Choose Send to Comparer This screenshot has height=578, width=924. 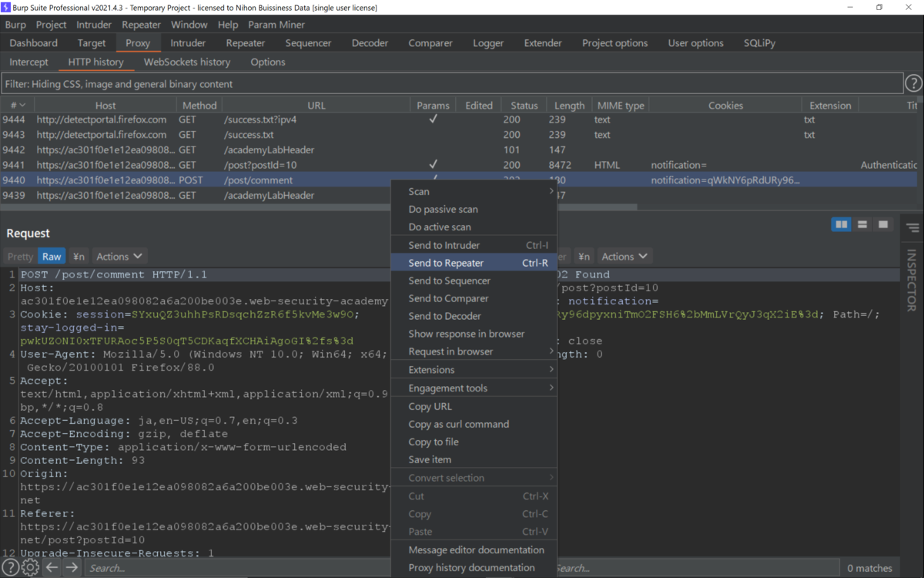(x=474, y=298)
